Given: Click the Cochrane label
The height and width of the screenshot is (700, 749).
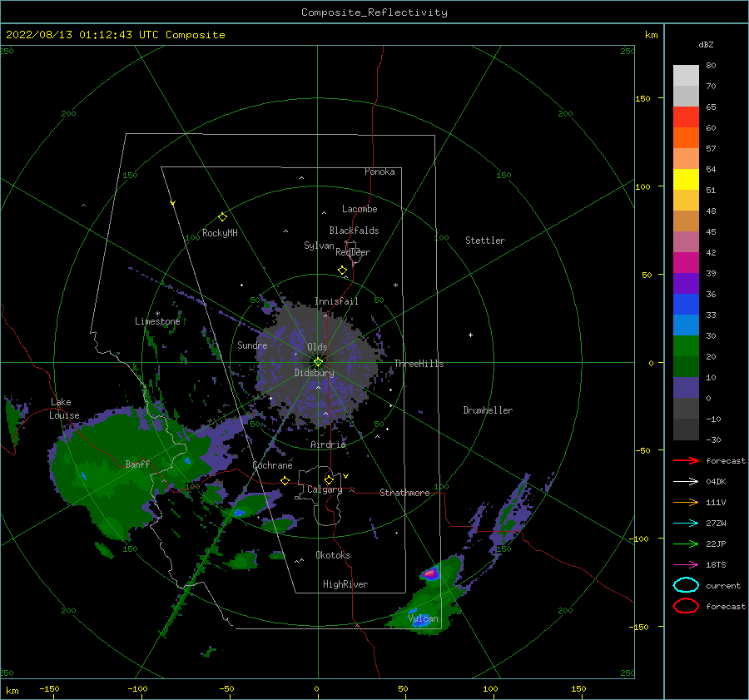Looking at the screenshot, I should (272, 465).
